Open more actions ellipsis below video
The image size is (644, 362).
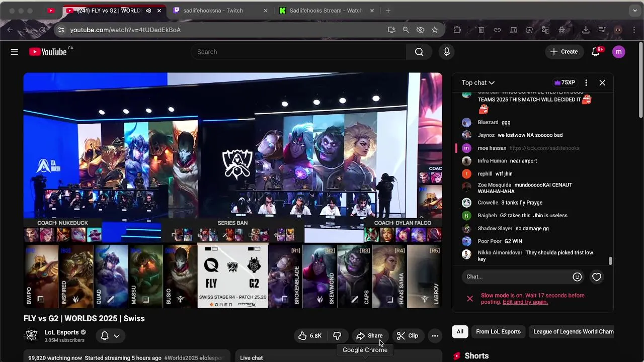click(x=435, y=336)
